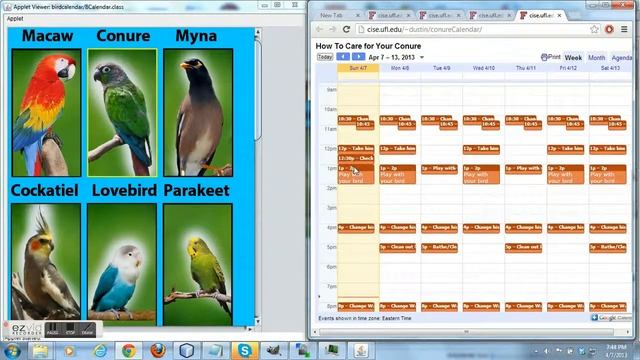The width and height of the screenshot is (640, 360).
Task: Open Firefox from the taskbar
Action: pos(158,351)
